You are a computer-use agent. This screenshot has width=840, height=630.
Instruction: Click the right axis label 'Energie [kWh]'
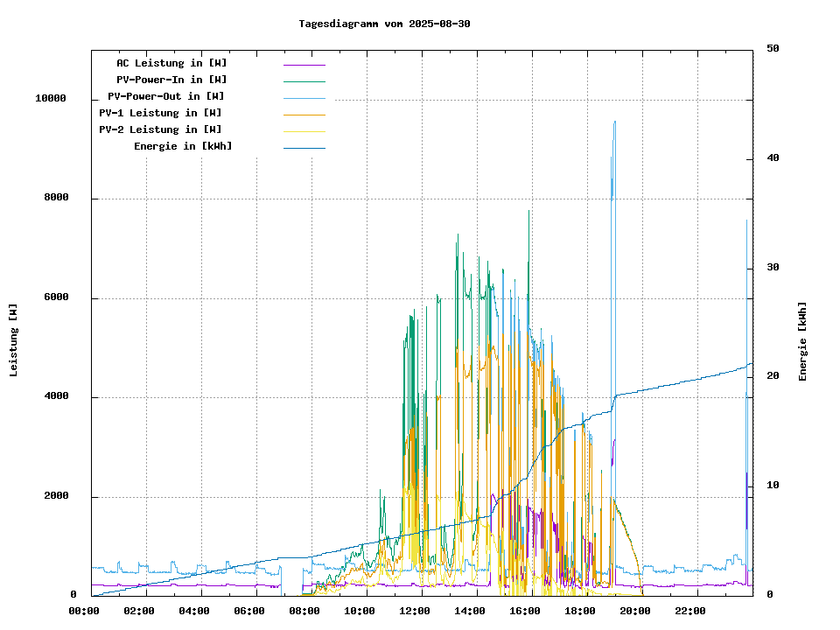[x=802, y=341]
